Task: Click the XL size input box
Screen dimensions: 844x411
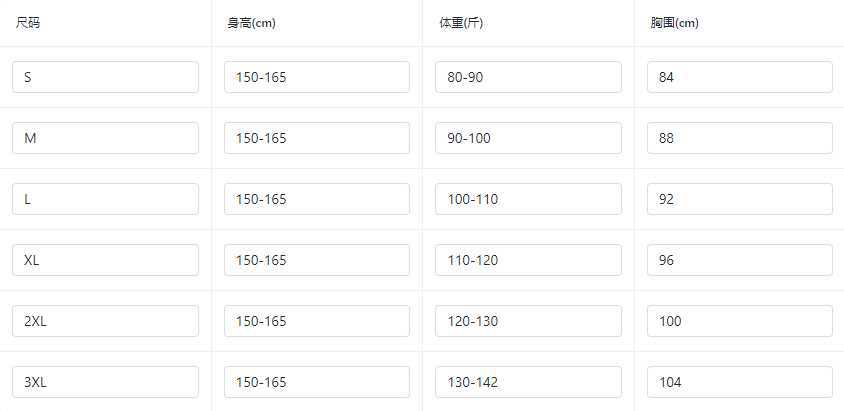Action: point(105,260)
